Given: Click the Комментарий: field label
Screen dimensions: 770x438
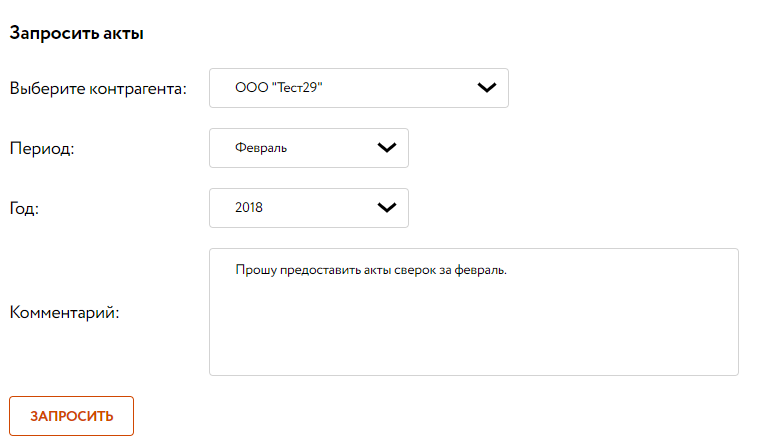Looking at the screenshot, I should (x=64, y=312).
